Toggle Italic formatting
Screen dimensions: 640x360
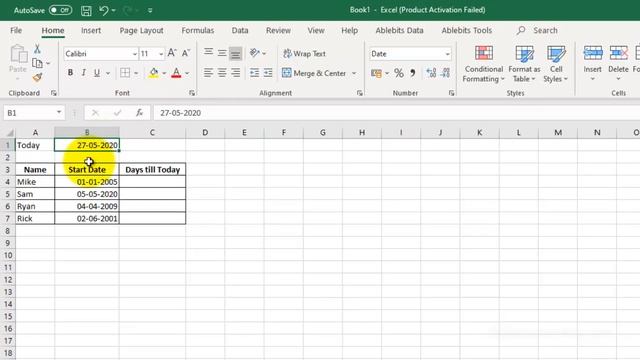[83, 73]
